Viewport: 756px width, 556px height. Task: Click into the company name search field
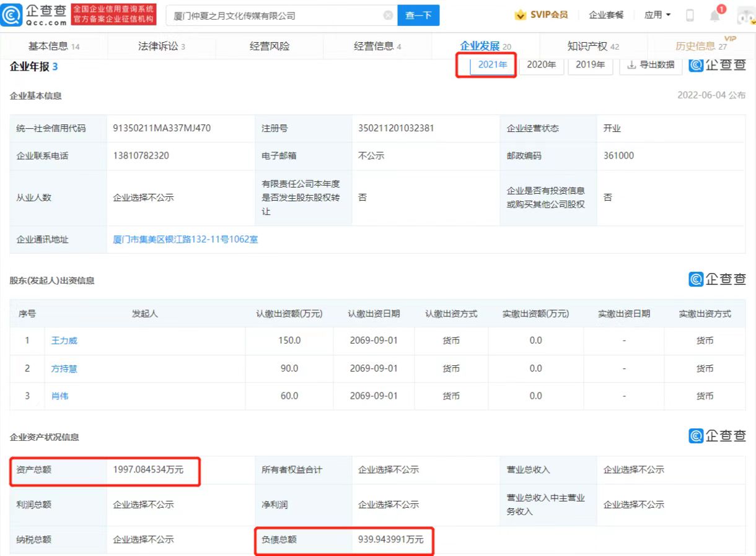pos(273,15)
